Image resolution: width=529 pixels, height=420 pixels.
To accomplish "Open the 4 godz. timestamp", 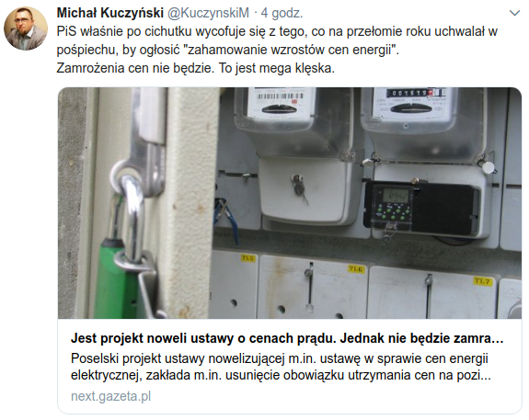I will point(282,13).
